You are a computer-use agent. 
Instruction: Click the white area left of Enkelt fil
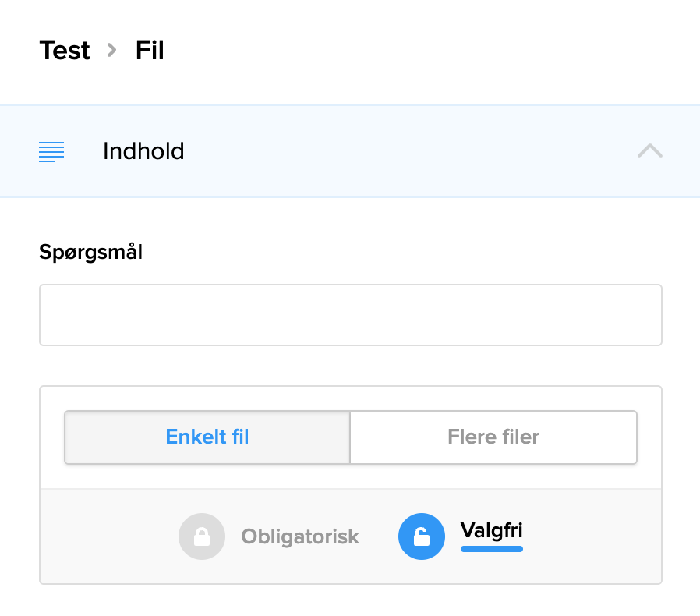click(x=52, y=437)
